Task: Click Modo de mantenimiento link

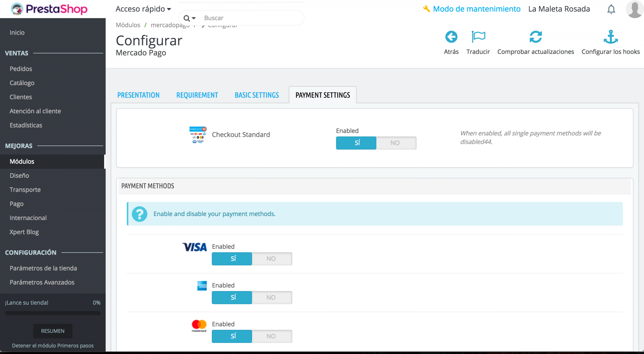Action: pos(477,9)
